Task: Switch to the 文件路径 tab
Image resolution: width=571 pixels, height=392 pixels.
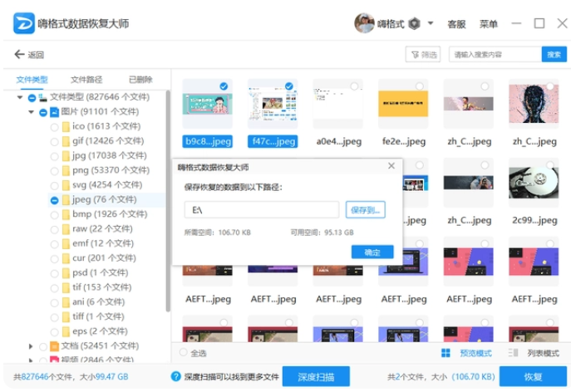Action: coord(86,80)
